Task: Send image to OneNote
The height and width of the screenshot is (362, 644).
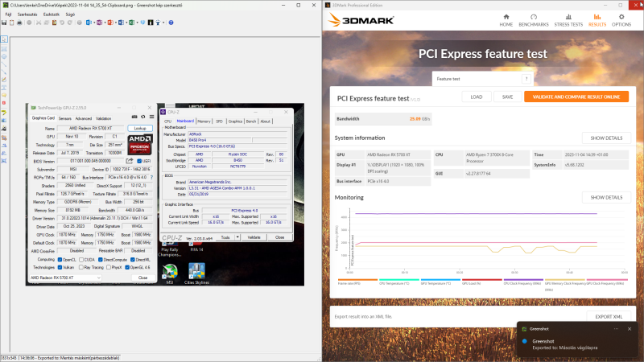Action: 99,23
